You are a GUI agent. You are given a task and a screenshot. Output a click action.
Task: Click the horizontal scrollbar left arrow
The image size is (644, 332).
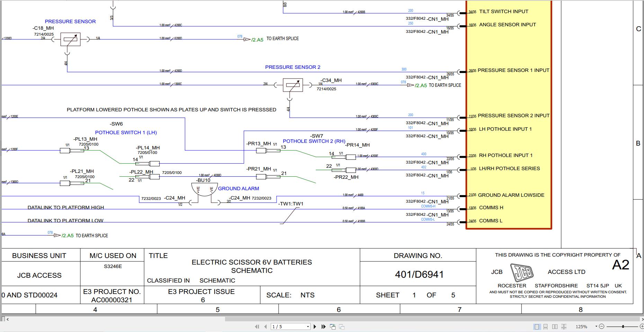(8, 319)
